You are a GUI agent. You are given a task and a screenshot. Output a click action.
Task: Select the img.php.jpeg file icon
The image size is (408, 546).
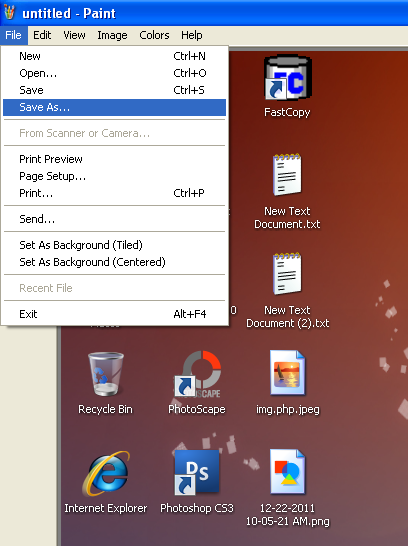click(288, 373)
